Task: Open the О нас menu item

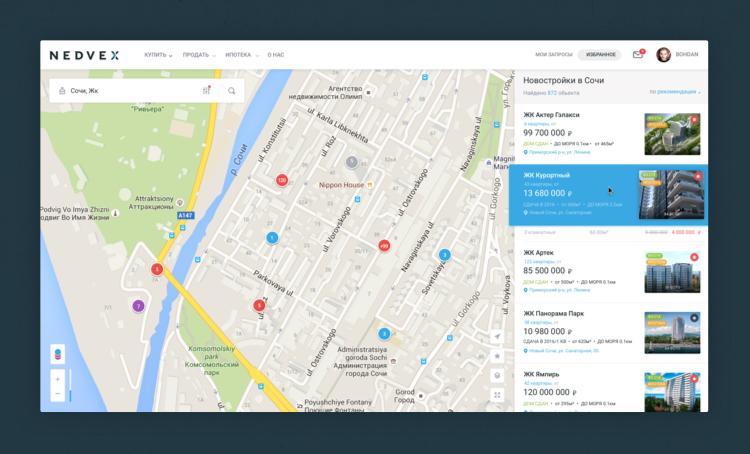Action: [275, 55]
